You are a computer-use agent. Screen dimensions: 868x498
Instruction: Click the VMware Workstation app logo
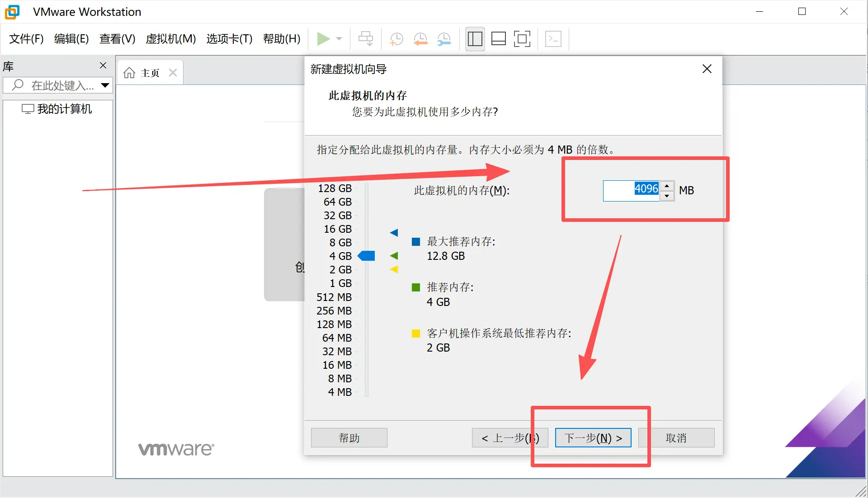pyautogui.click(x=12, y=12)
